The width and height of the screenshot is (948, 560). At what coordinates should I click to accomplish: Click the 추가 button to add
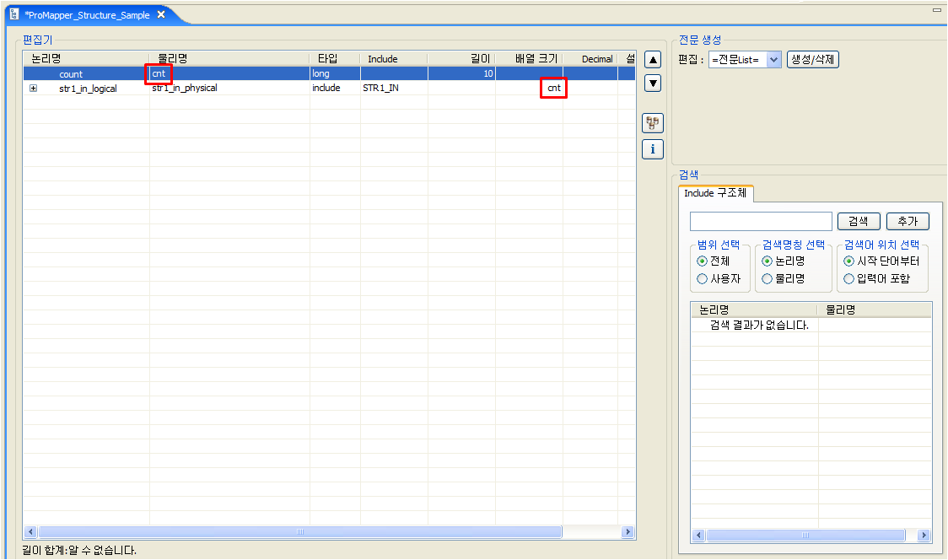(x=908, y=221)
